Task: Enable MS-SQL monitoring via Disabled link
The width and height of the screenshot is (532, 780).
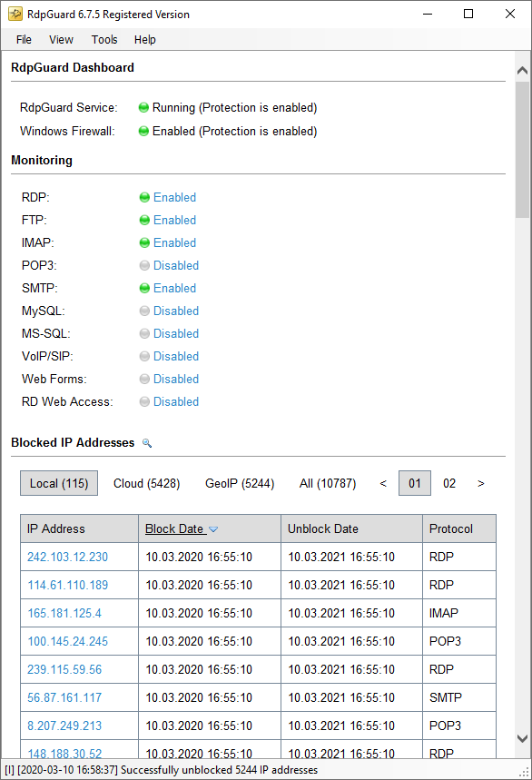Action: tap(176, 333)
